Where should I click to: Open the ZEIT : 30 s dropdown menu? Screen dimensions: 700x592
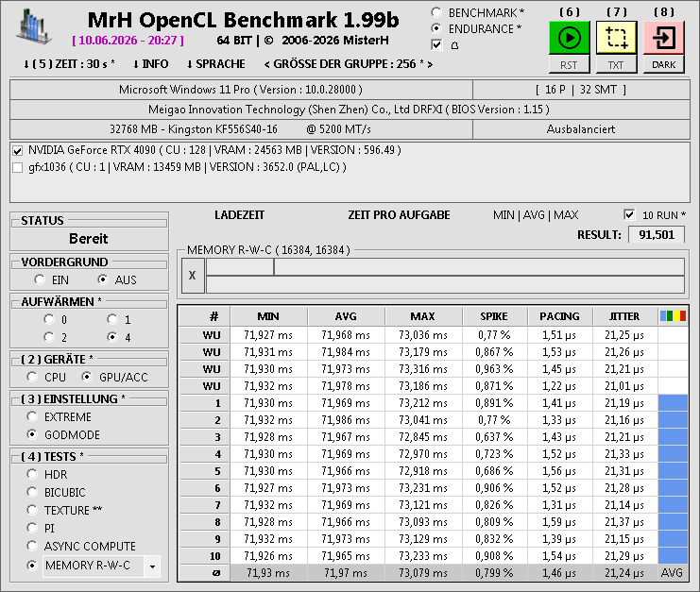(x=69, y=64)
